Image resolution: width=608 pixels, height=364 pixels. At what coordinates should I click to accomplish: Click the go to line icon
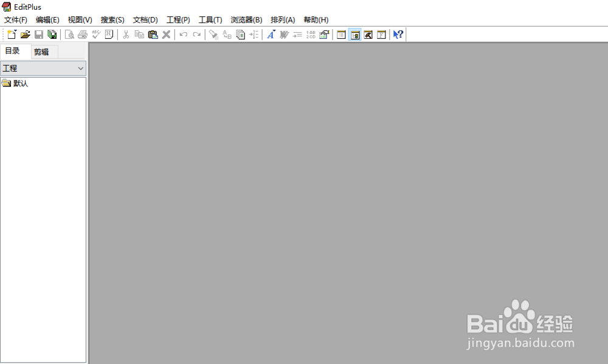point(254,35)
